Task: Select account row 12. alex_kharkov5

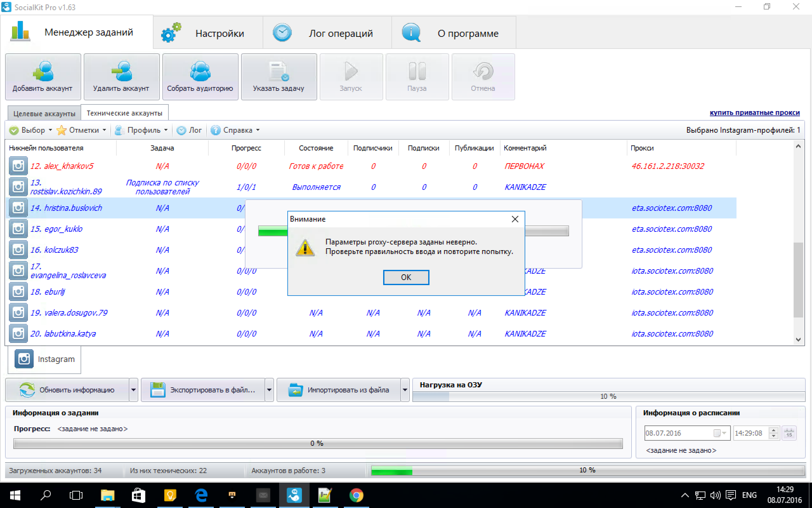Action: coord(371,166)
